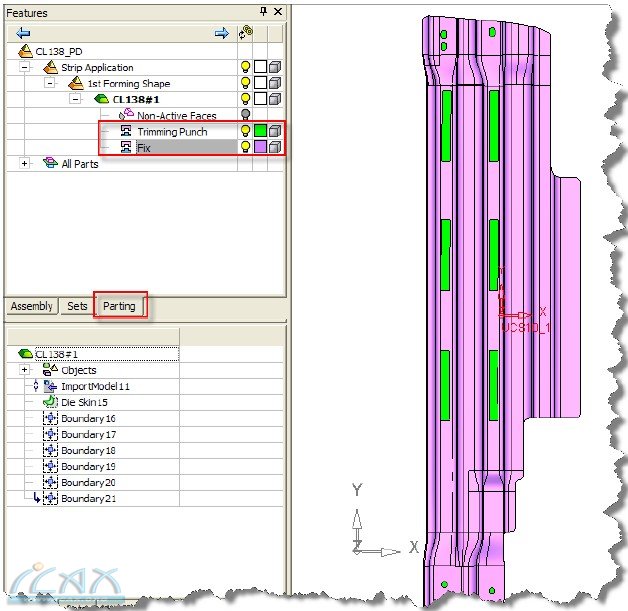Click the Boundary17 icon
Viewport: 628px width, 611px height.
(50, 434)
